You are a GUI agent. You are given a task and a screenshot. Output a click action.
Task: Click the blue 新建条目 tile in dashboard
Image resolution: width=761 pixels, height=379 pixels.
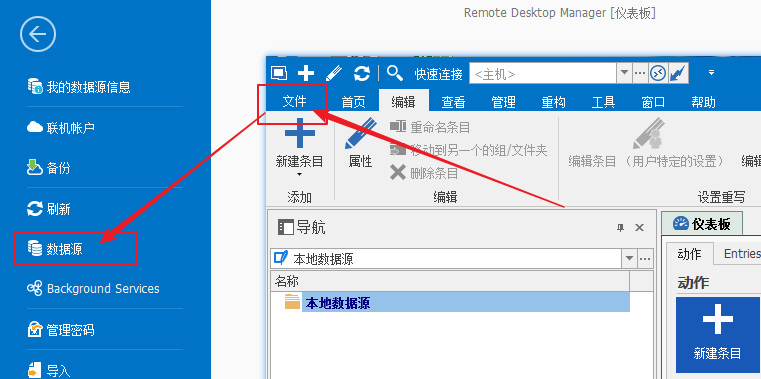pyautogui.click(x=717, y=335)
